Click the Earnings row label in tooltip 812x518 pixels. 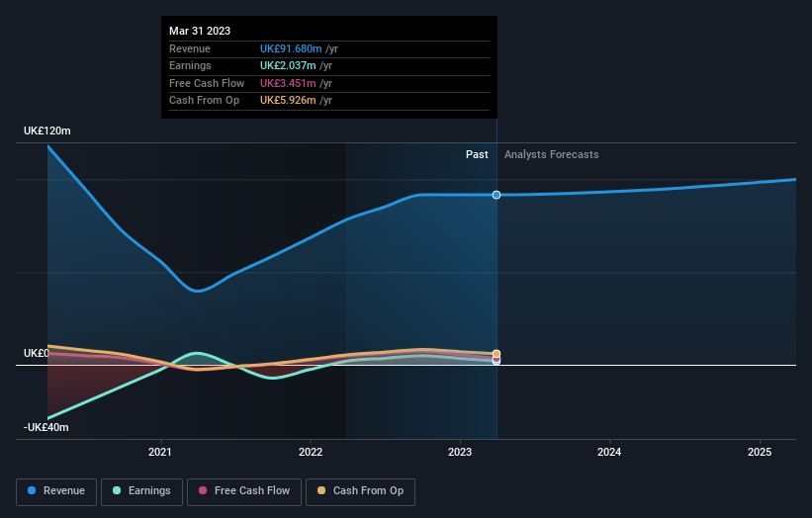(x=190, y=65)
